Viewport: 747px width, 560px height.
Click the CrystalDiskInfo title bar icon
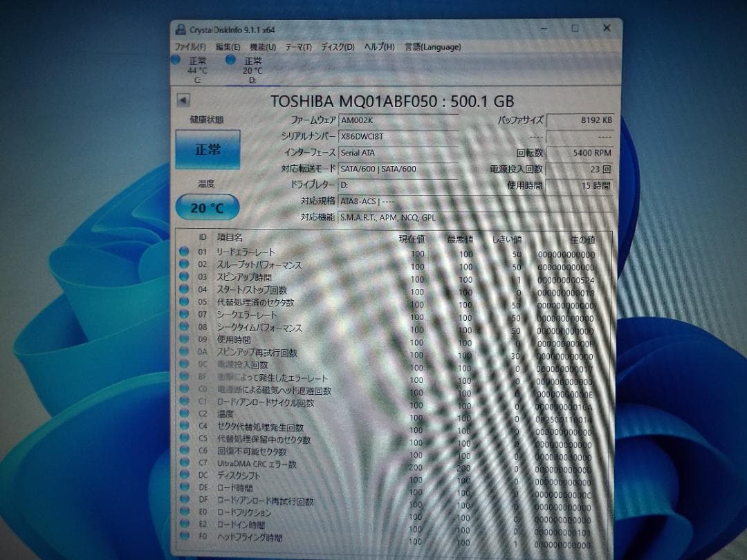179,28
